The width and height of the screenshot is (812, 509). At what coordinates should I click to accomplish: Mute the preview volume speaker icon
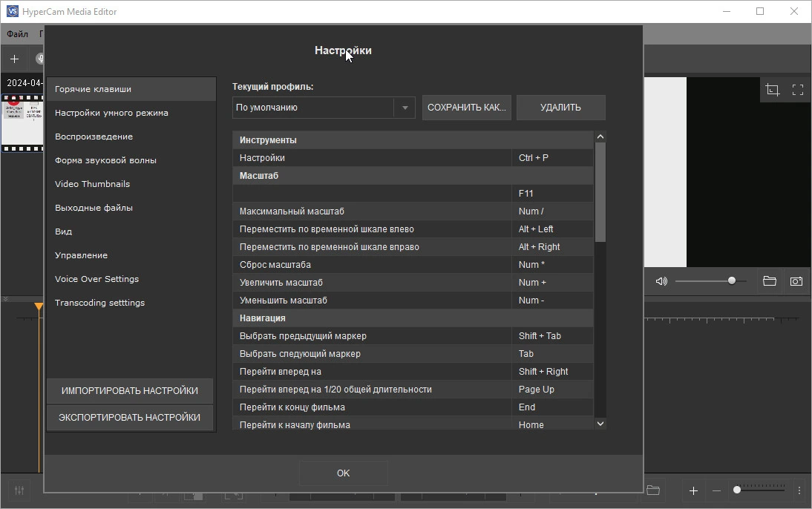(x=661, y=281)
